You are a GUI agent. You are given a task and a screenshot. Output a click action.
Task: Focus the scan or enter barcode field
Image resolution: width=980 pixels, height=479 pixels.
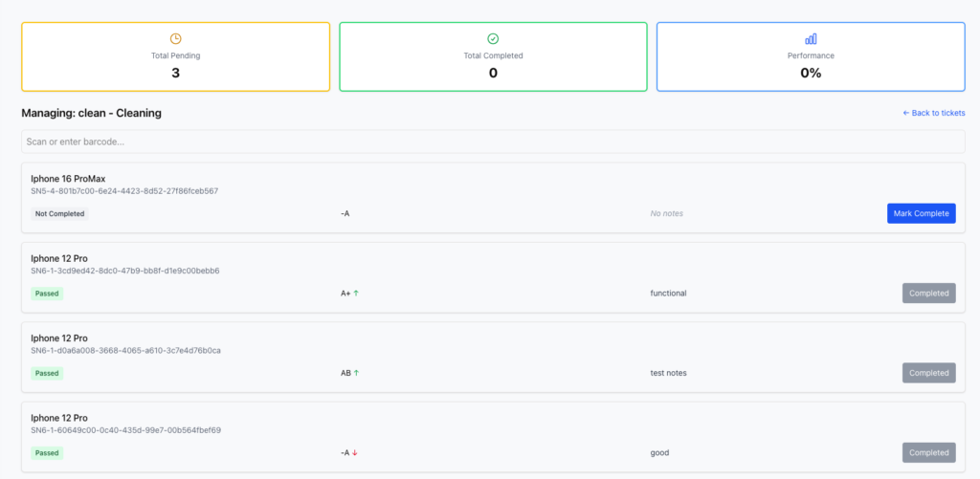pos(493,142)
